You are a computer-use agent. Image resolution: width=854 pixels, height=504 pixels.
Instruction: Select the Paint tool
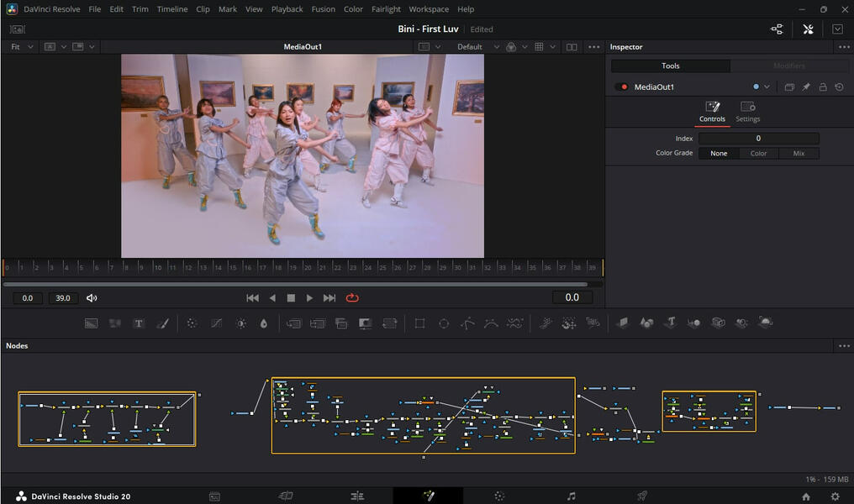(163, 323)
